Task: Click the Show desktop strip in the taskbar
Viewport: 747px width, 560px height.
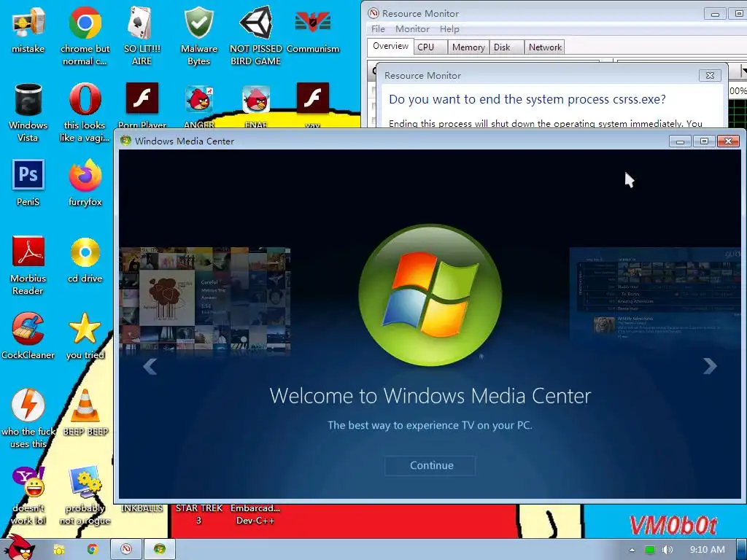Action: (741, 549)
